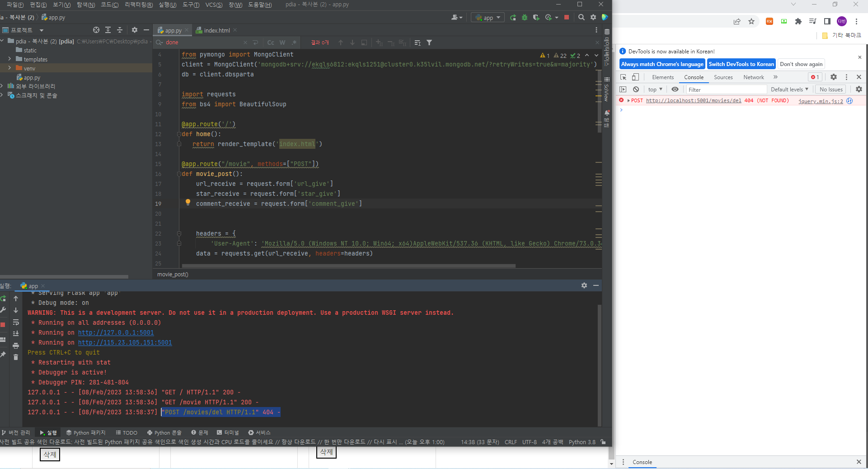Filter search results with funnel icon

pyautogui.click(x=429, y=43)
